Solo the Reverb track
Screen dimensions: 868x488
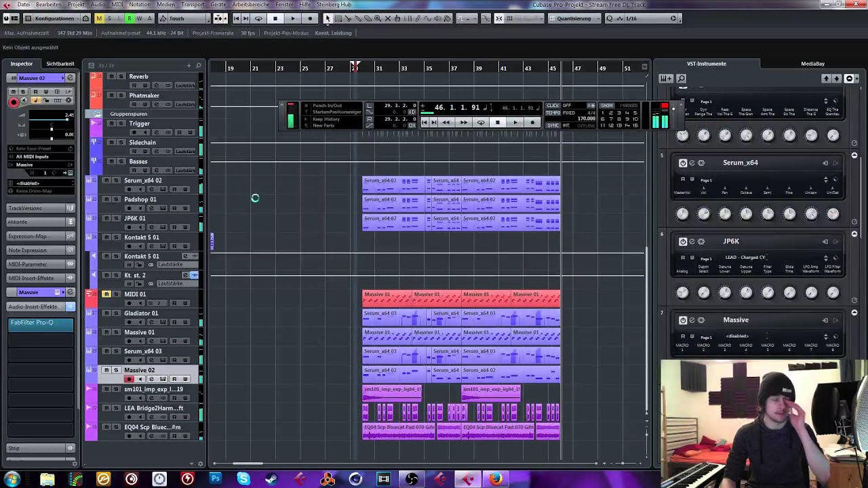pyautogui.click(x=121, y=77)
